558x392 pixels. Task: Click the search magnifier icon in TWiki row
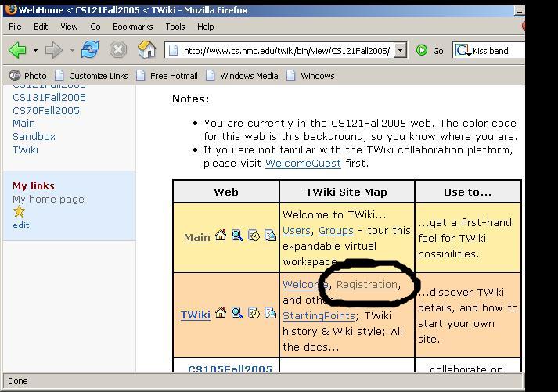(x=237, y=313)
